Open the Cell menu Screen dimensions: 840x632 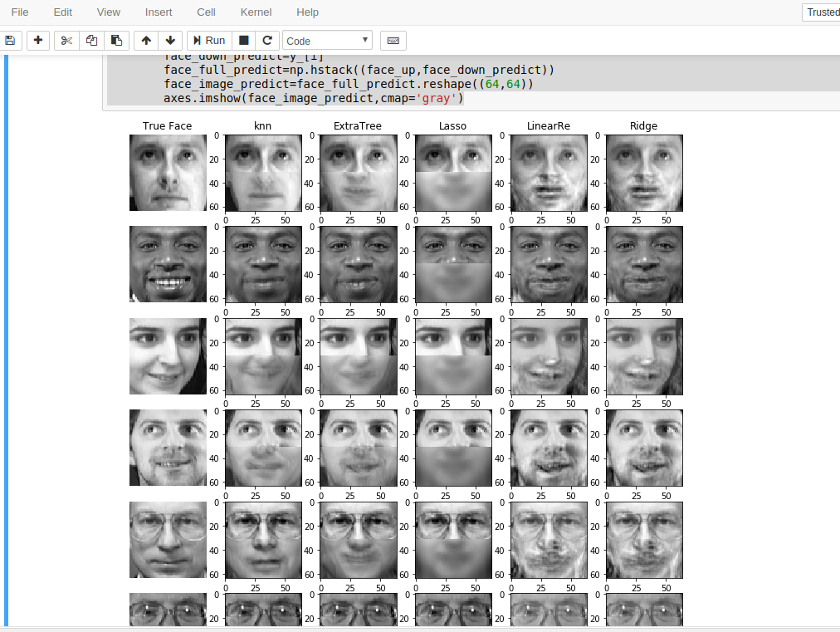tap(206, 12)
